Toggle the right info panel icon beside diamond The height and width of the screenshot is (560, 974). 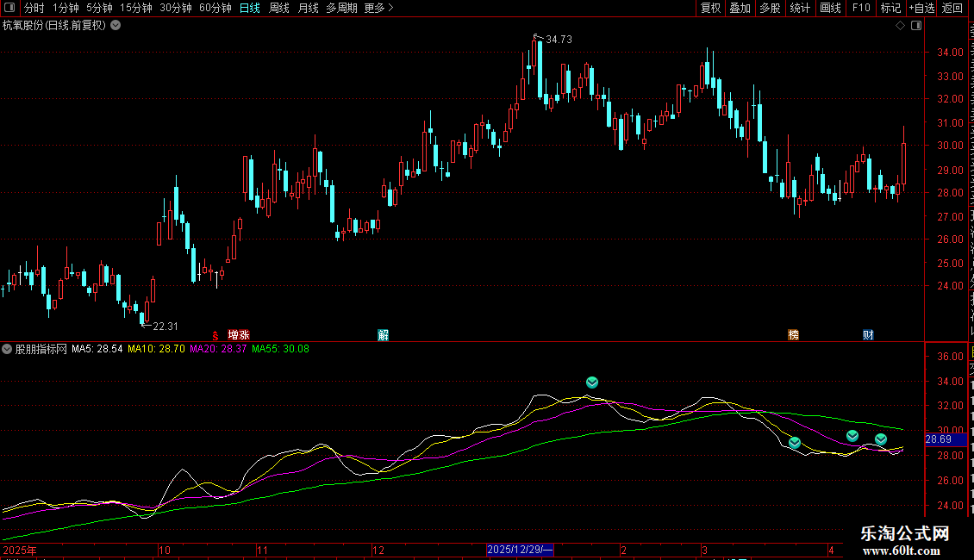tap(916, 26)
